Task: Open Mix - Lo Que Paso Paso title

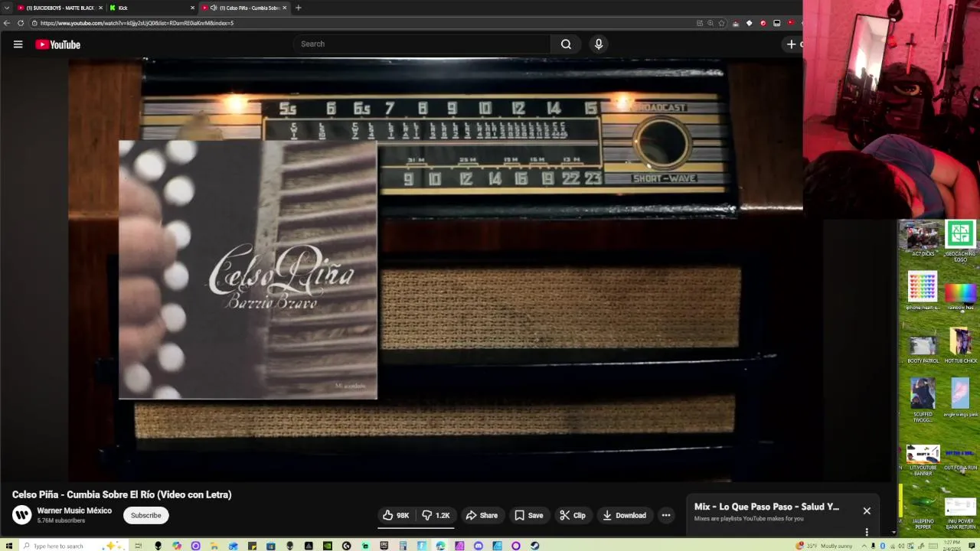Action: 766,507
